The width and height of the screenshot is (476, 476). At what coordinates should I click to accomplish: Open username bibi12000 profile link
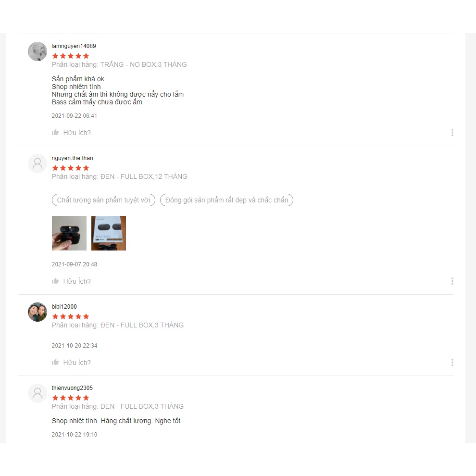[x=64, y=307]
